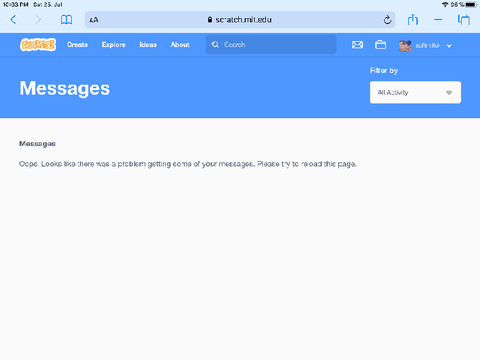
Task: Go back with Safari back arrow
Action: (x=13, y=20)
